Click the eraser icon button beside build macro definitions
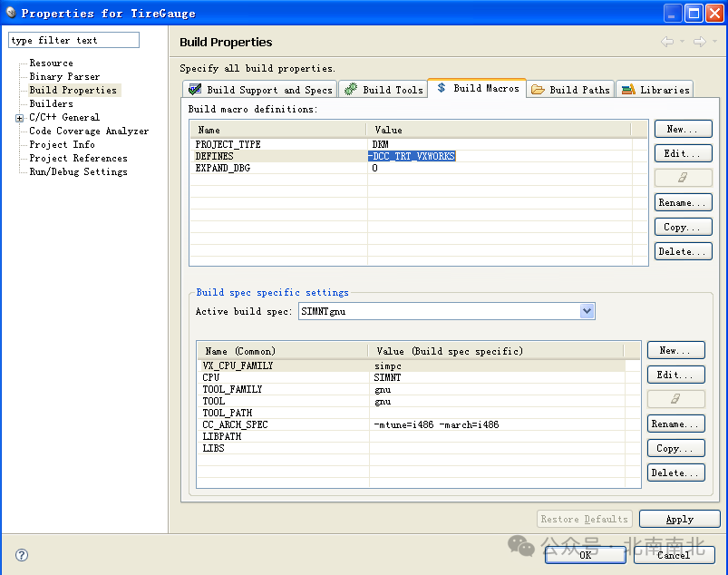 tap(683, 178)
